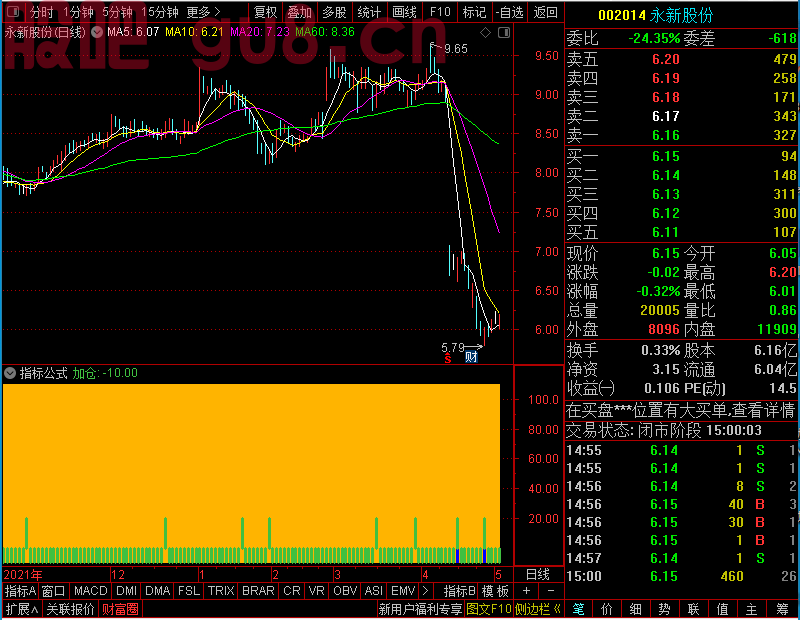The height and width of the screenshot is (620, 800).
Task: Toggle the side panel icon on the chart header
Action: (504, 33)
